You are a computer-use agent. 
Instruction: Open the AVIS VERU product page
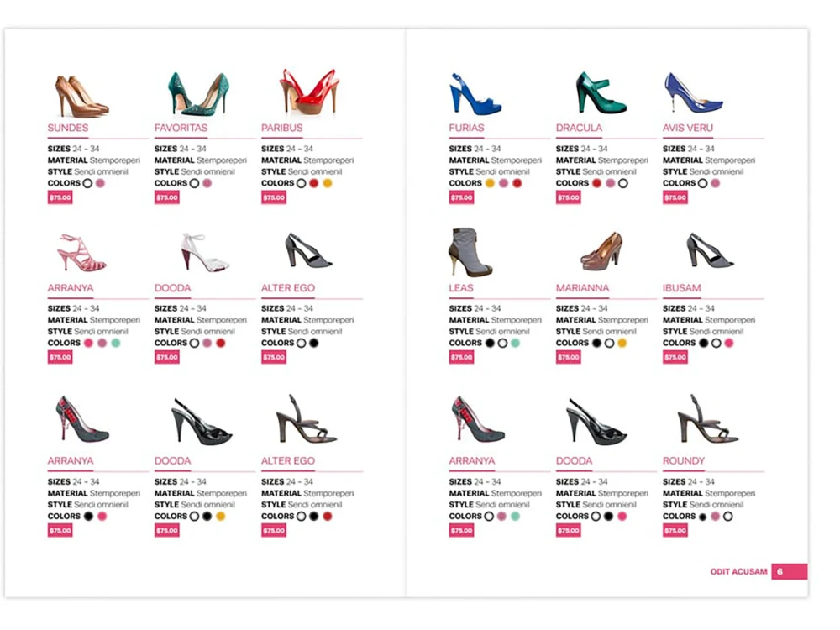coord(689,128)
